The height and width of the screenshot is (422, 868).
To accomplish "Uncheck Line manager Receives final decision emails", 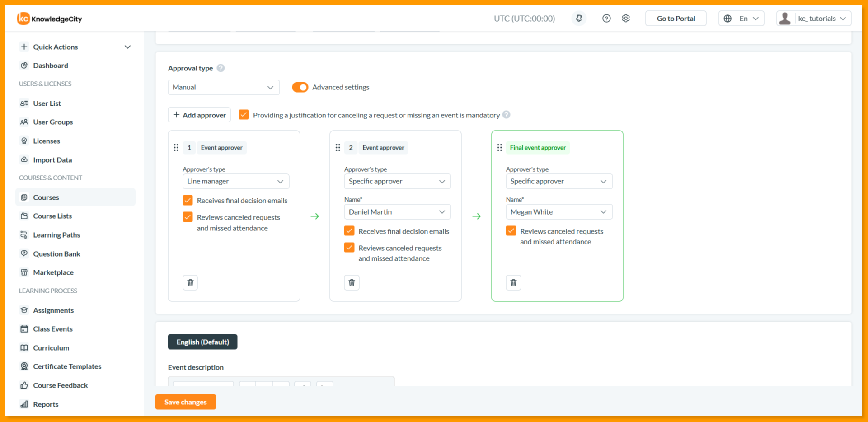I will pos(188,200).
